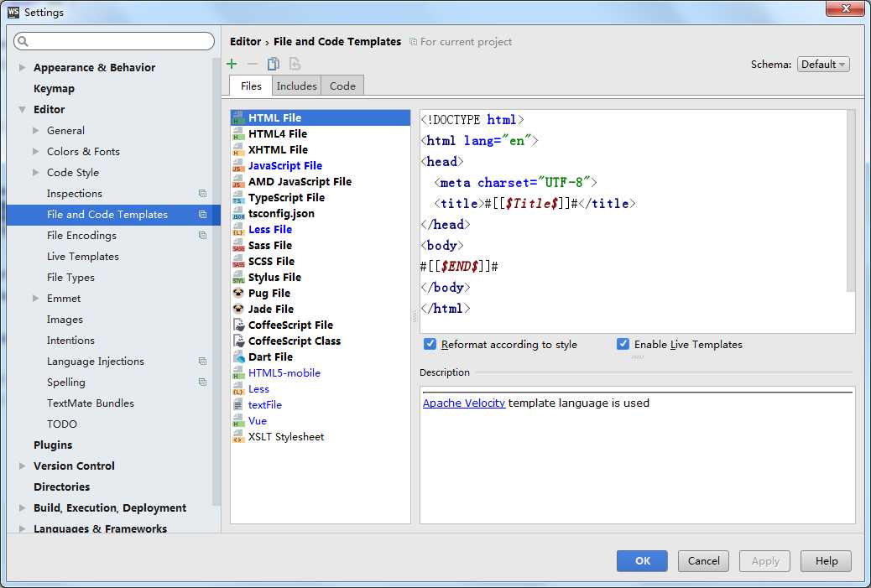Click the green plus Create Template icon
The height and width of the screenshot is (588, 871).
pos(232,64)
